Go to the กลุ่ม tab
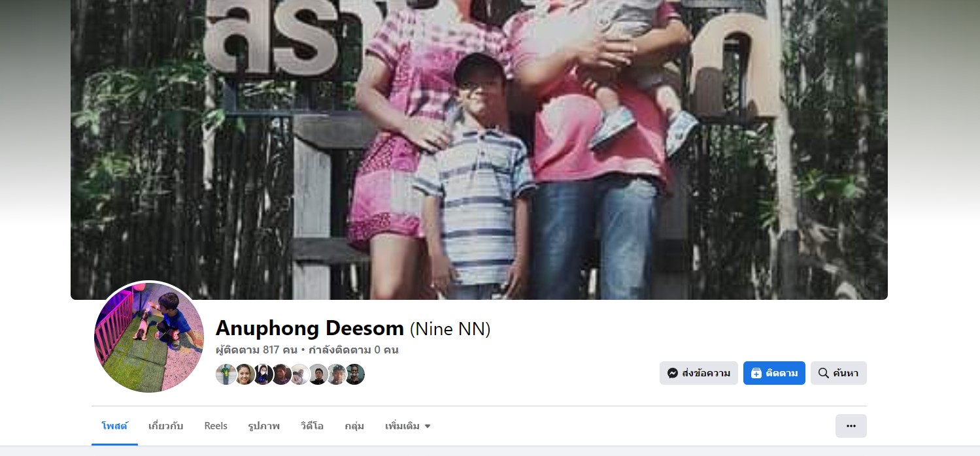The height and width of the screenshot is (456, 980). (354, 426)
